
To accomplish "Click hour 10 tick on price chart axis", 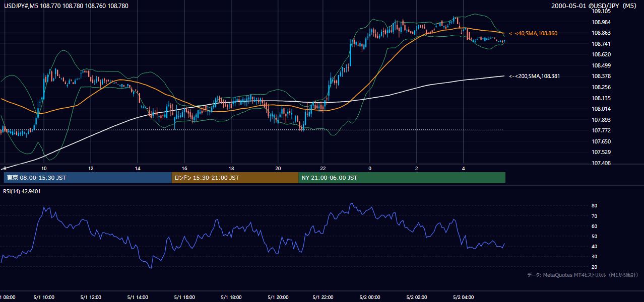I will tap(44, 168).
